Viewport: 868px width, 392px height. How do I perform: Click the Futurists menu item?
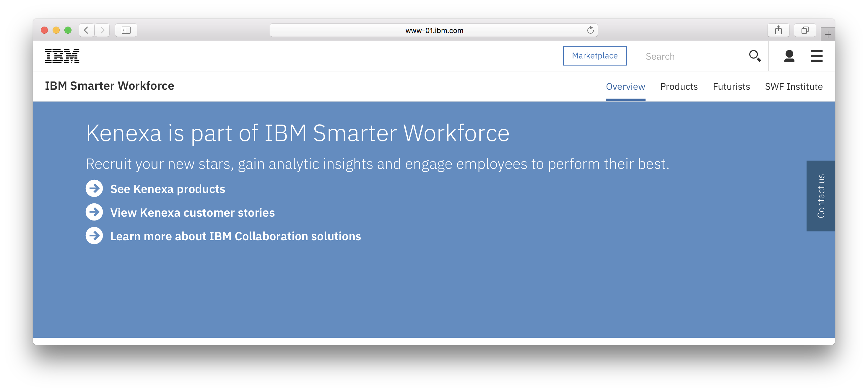click(731, 86)
